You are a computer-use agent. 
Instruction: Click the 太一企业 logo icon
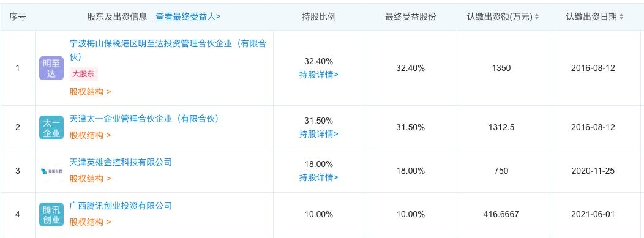pyautogui.click(x=51, y=128)
